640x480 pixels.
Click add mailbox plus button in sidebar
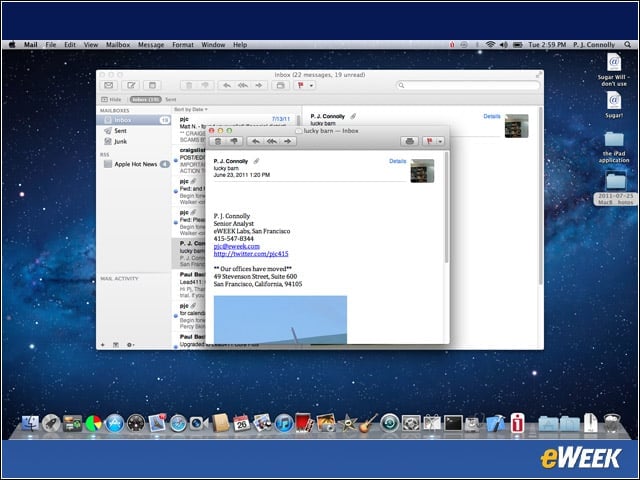(x=103, y=345)
